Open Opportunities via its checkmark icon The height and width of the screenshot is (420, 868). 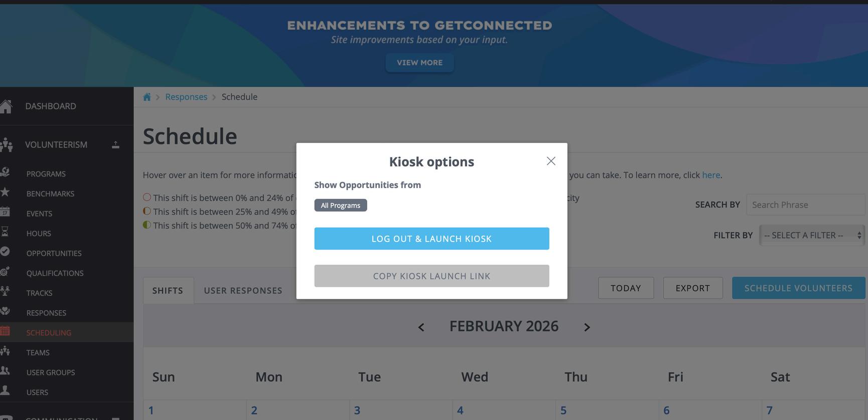tap(5, 252)
